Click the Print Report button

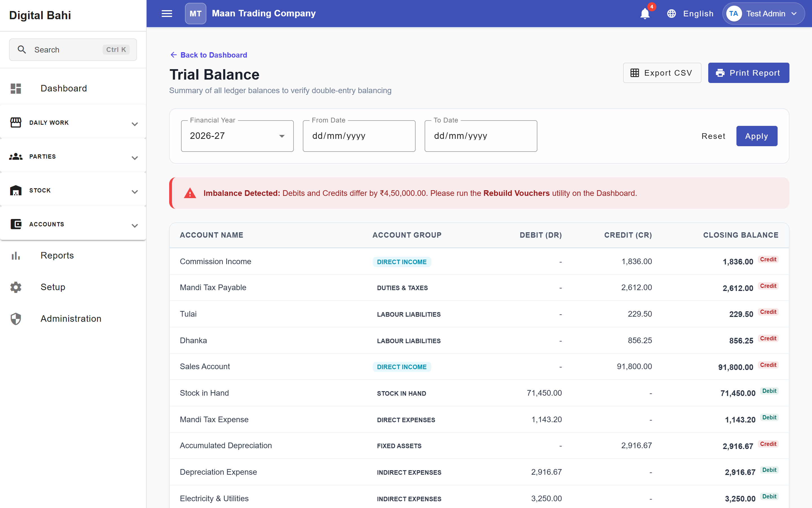[749, 73]
